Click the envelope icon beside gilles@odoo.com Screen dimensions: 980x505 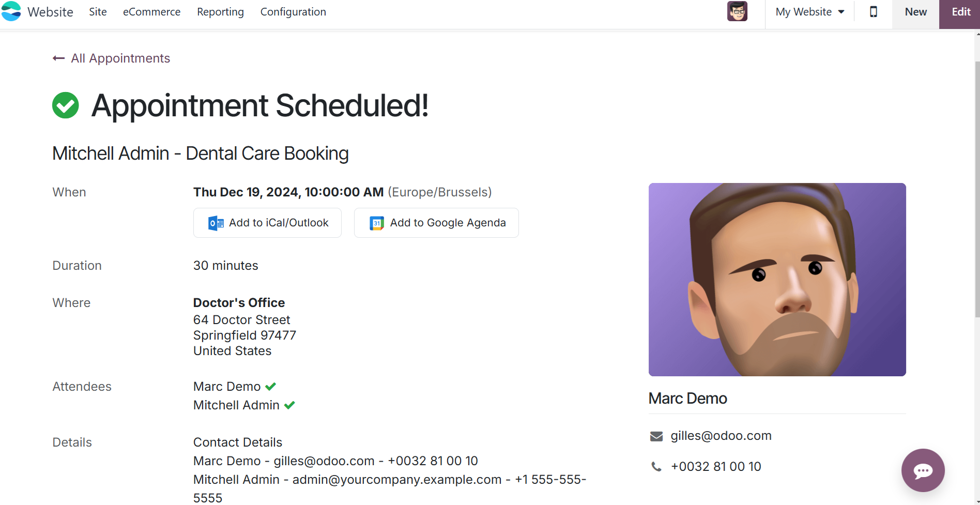click(x=656, y=436)
